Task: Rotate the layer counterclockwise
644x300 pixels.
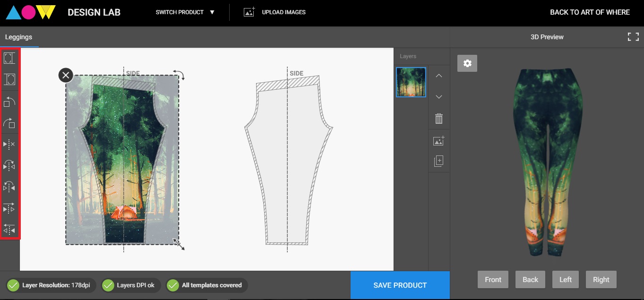Action: click(9, 101)
